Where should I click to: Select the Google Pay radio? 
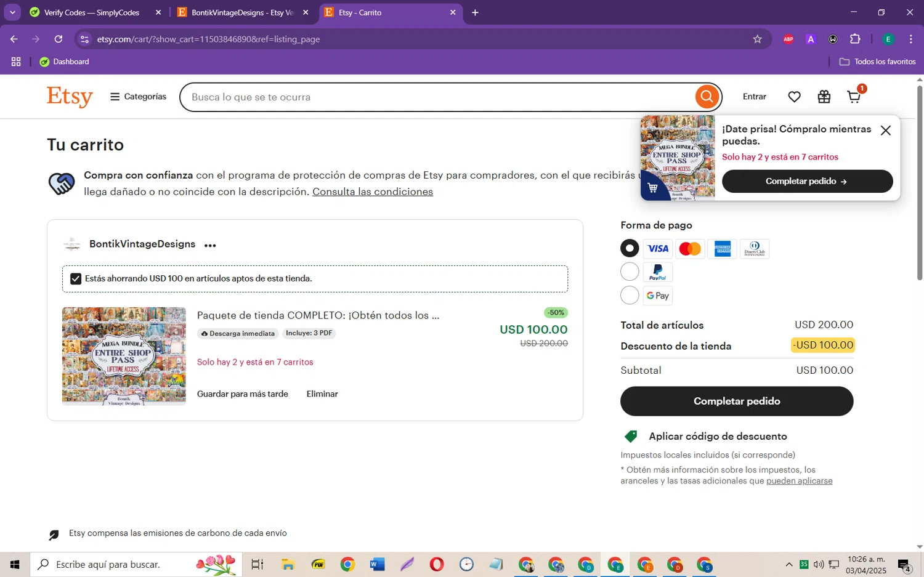[x=630, y=296]
